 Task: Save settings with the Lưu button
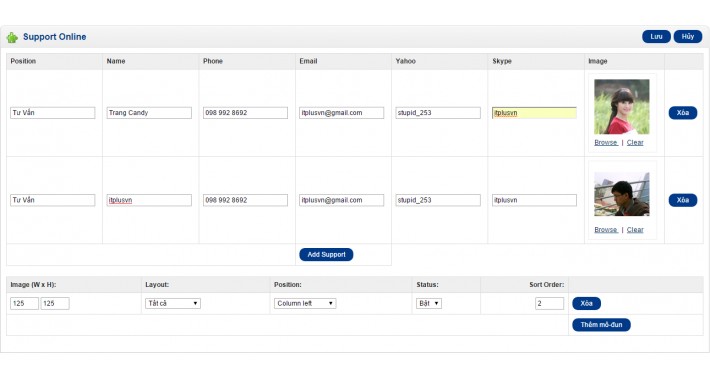pyautogui.click(x=656, y=37)
